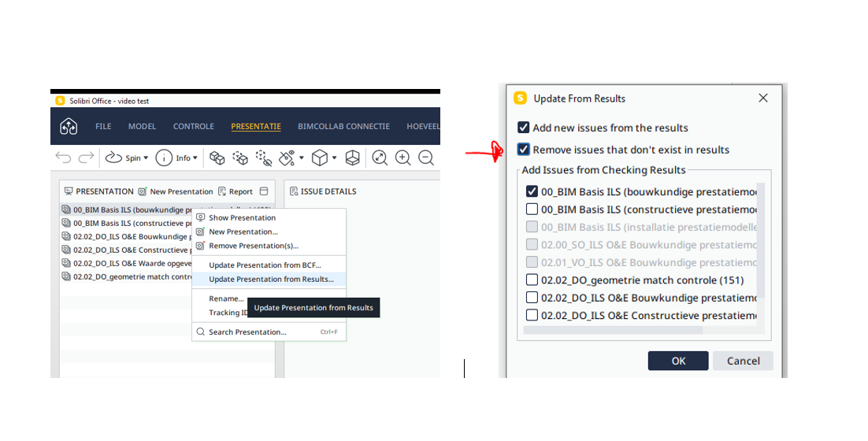Toggle Add new issues from the results

[523, 128]
